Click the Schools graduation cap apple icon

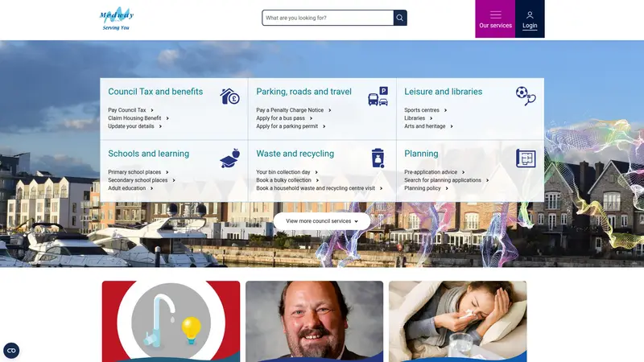[x=229, y=158]
